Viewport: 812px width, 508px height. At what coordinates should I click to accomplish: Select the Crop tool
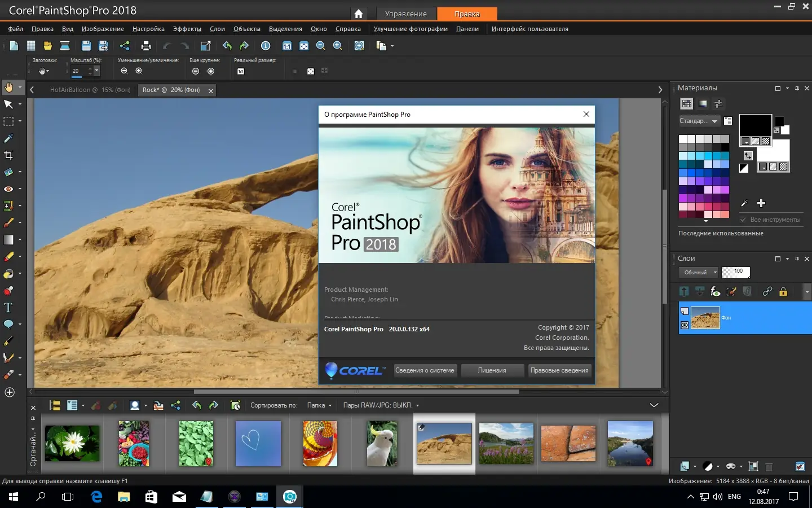pyautogui.click(x=8, y=155)
